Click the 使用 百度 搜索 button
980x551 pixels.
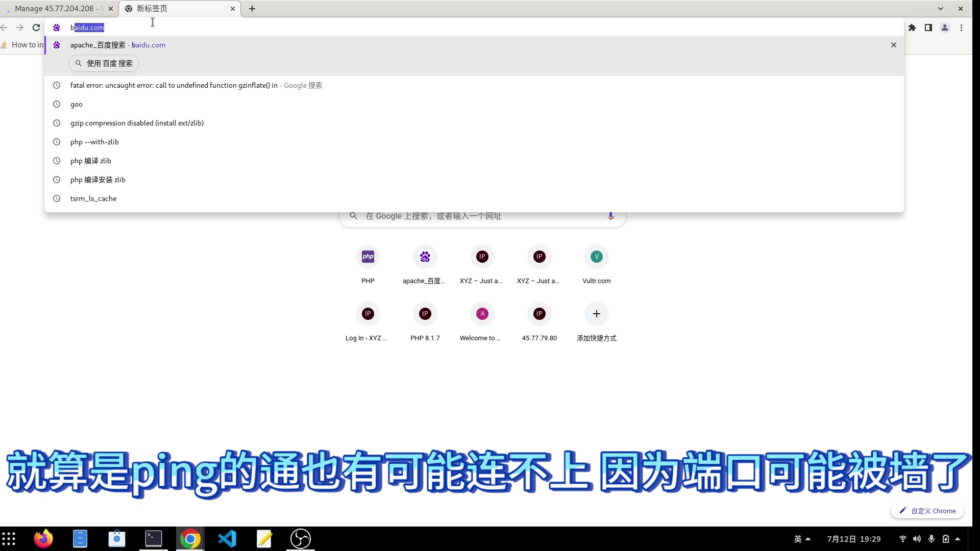[x=103, y=63]
